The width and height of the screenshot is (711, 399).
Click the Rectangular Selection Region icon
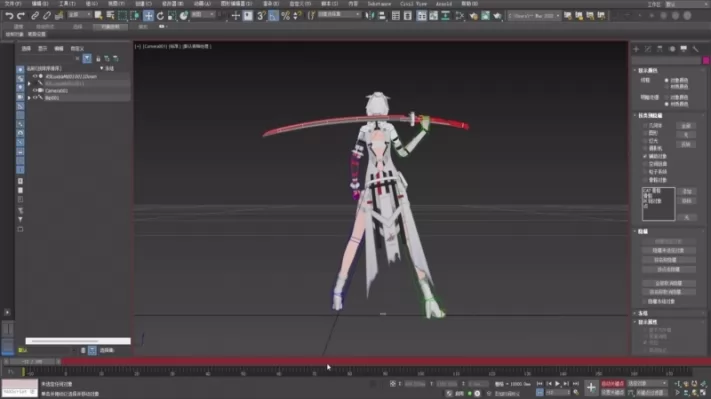point(122,16)
